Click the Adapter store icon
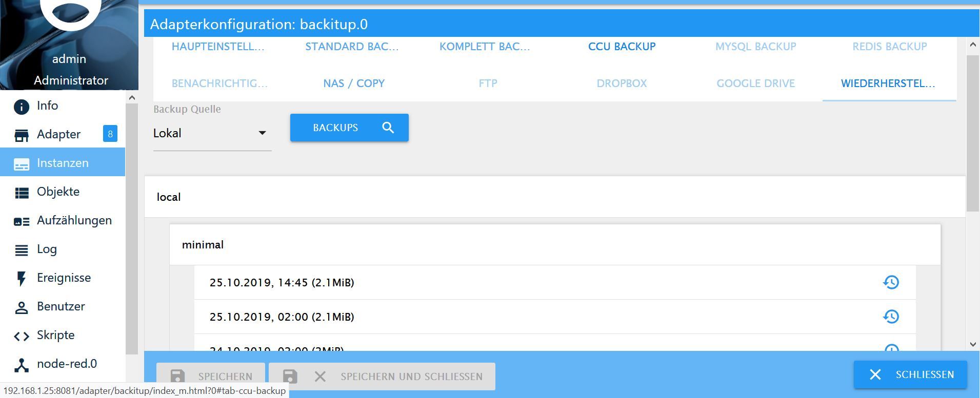Screen dimensions: 980x398 coord(21,135)
